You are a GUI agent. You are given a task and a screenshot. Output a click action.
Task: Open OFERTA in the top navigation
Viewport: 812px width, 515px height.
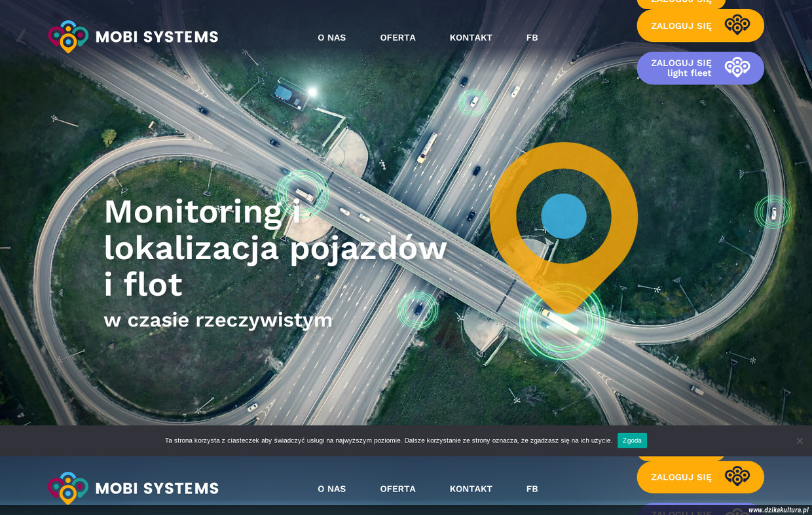pyautogui.click(x=397, y=38)
